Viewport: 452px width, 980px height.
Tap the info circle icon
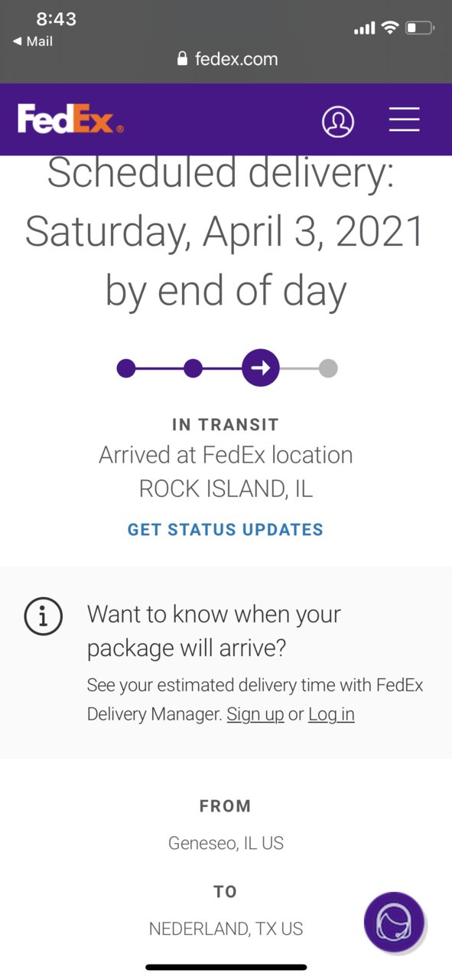click(x=44, y=616)
